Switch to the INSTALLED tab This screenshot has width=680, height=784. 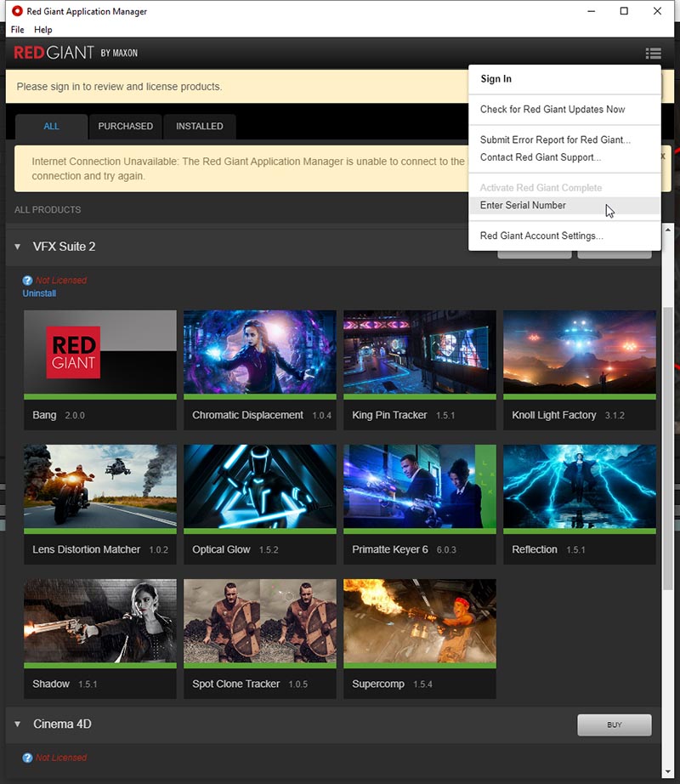coord(200,127)
